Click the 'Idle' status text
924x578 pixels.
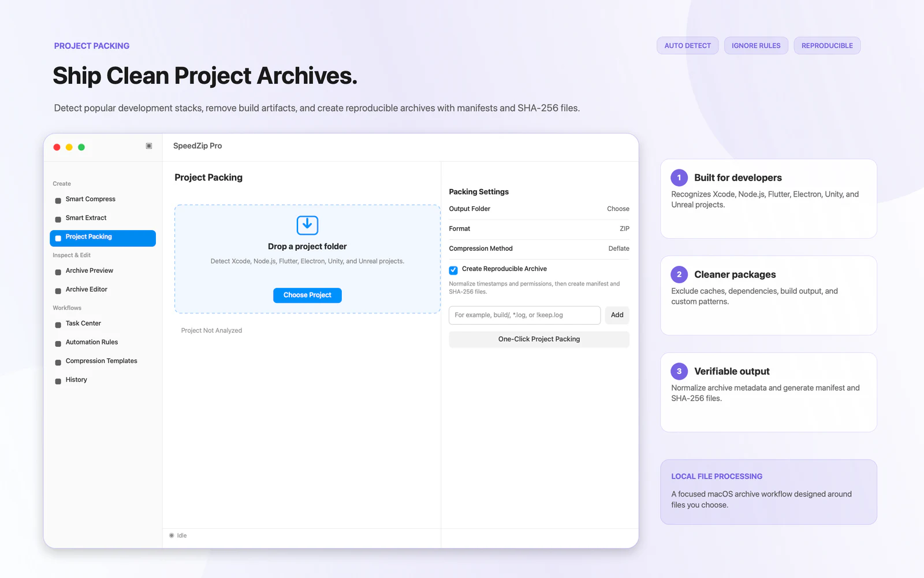182,536
